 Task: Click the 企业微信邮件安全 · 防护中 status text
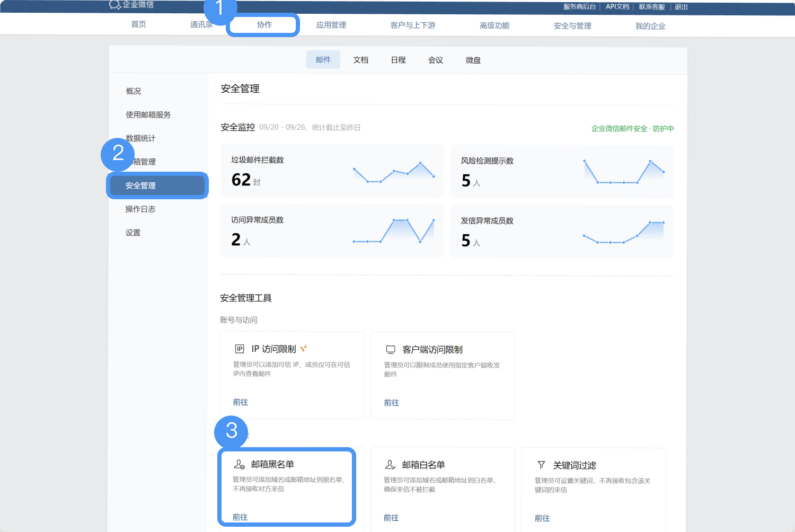click(632, 128)
